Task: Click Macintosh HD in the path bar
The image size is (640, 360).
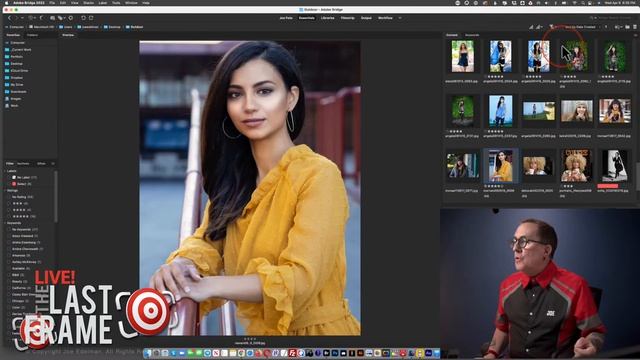Action: (x=44, y=27)
